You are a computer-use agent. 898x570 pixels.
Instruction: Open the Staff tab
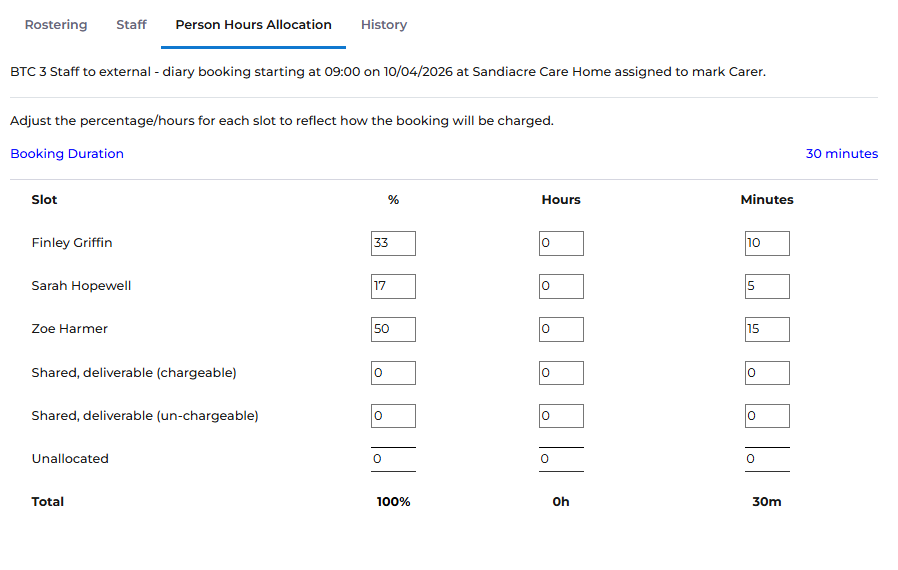(x=131, y=25)
